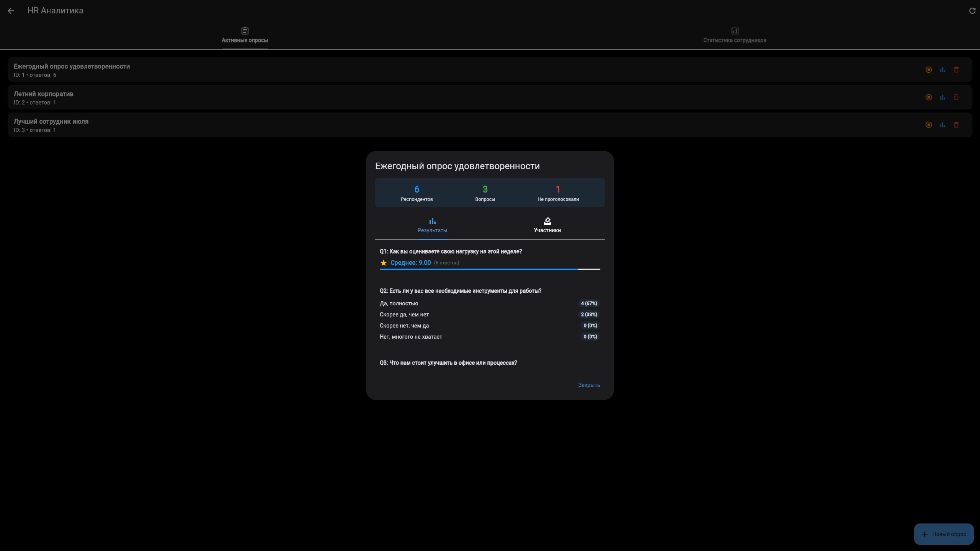Click the Среднее: 9.00 rating text
The height and width of the screenshot is (551, 980).
pyautogui.click(x=410, y=262)
